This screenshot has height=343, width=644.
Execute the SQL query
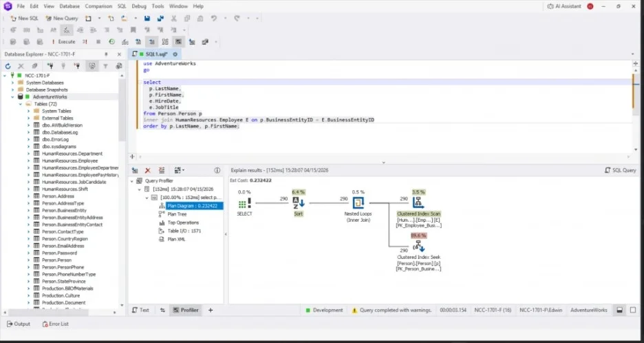coord(64,41)
